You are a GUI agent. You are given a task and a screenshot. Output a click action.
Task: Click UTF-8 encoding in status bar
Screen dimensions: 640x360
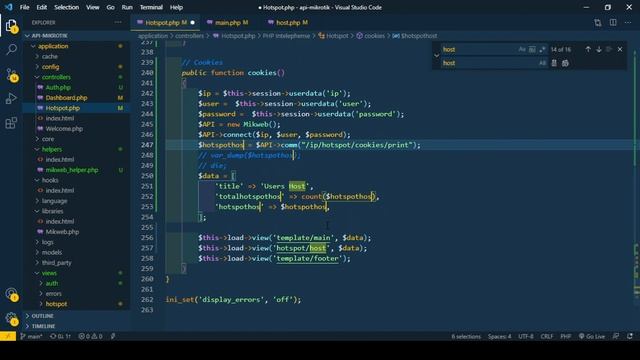526,336
